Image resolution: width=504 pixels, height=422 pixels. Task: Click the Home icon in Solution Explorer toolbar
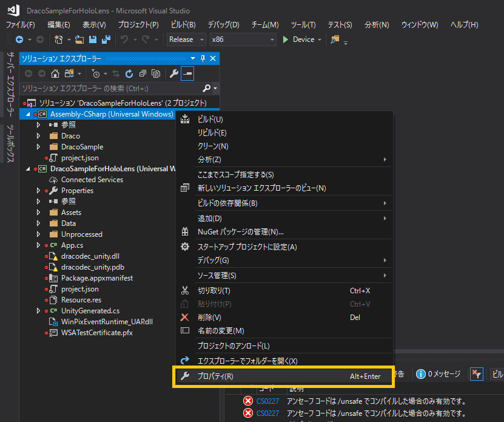[x=55, y=73]
